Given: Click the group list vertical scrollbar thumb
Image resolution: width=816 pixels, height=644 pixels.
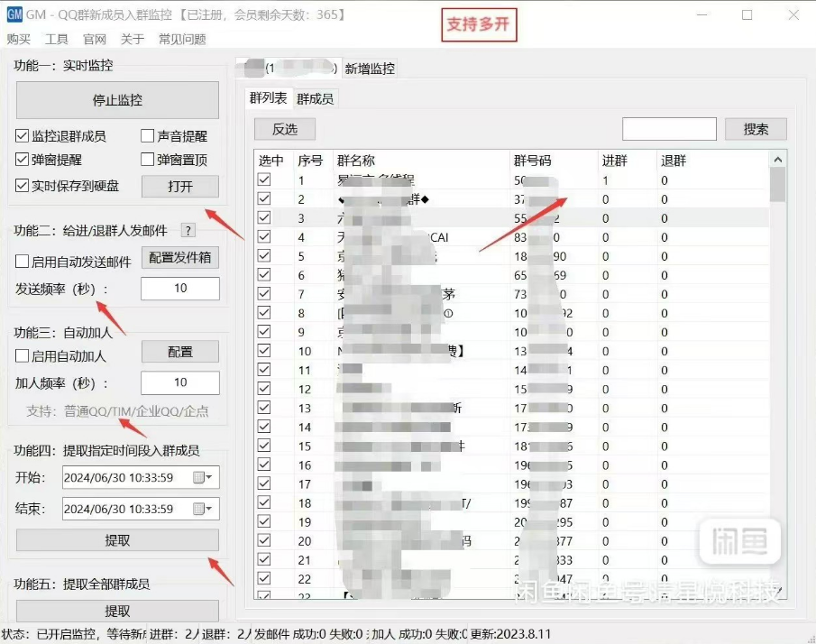Looking at the screenshot, I should 778,185.
